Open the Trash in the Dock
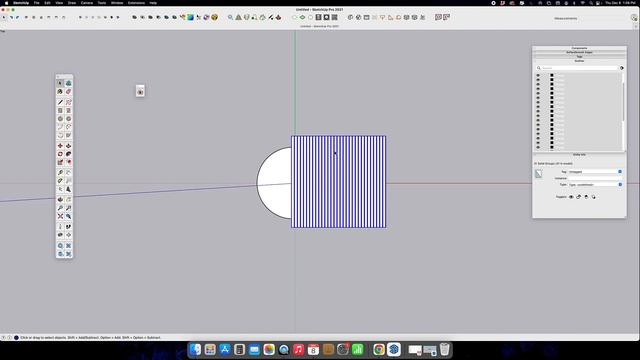 (x=444, y=350)
